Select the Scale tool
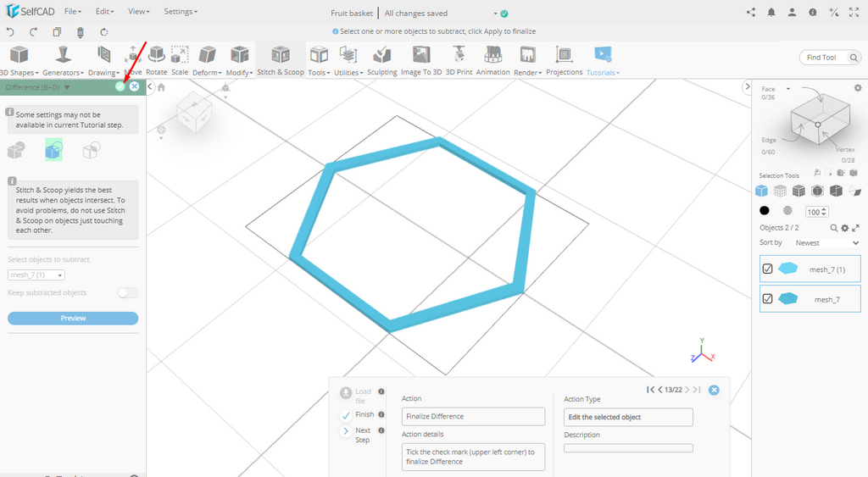The image size is (868, 477). coord(180,60)
